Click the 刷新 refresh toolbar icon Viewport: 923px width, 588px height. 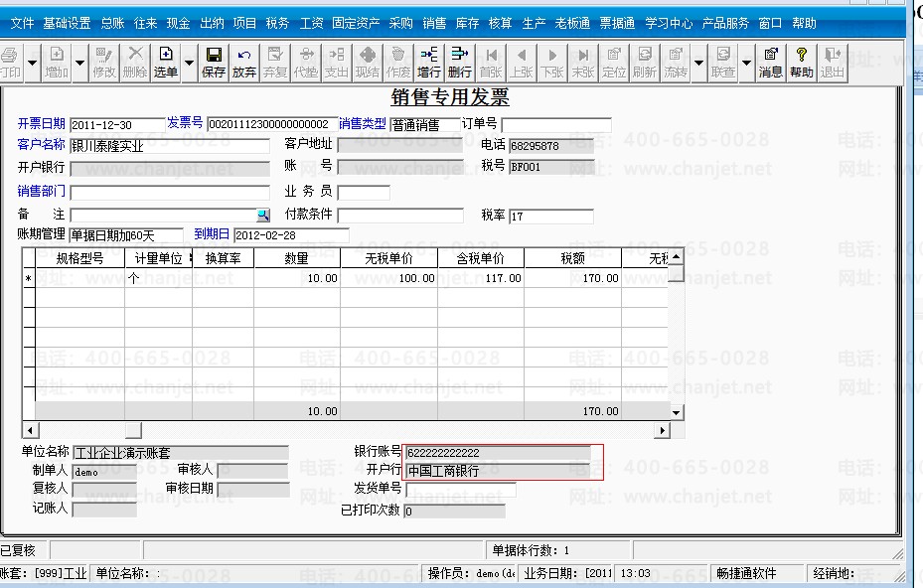[645, 63]
